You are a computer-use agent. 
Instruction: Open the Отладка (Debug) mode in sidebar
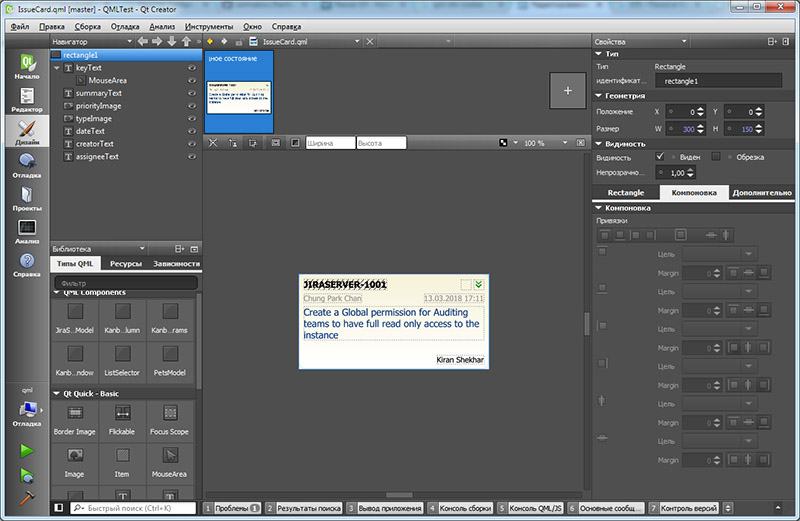tap(27, 165)
